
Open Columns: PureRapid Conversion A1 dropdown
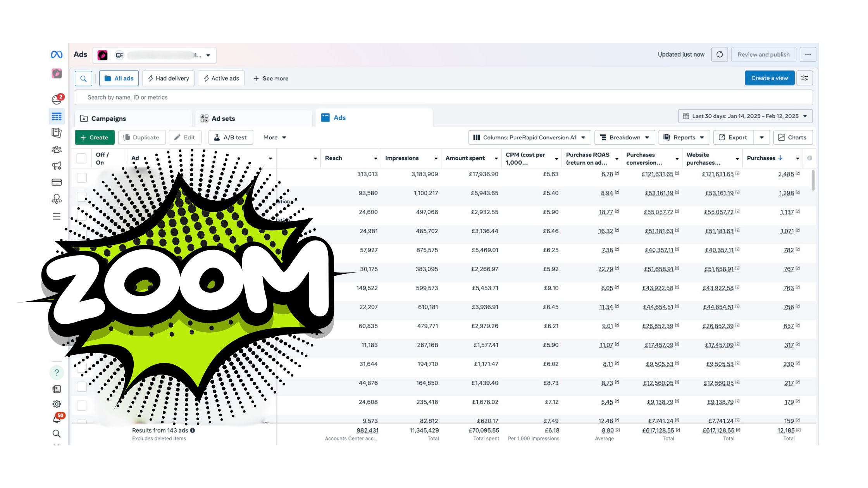(529, 137)
